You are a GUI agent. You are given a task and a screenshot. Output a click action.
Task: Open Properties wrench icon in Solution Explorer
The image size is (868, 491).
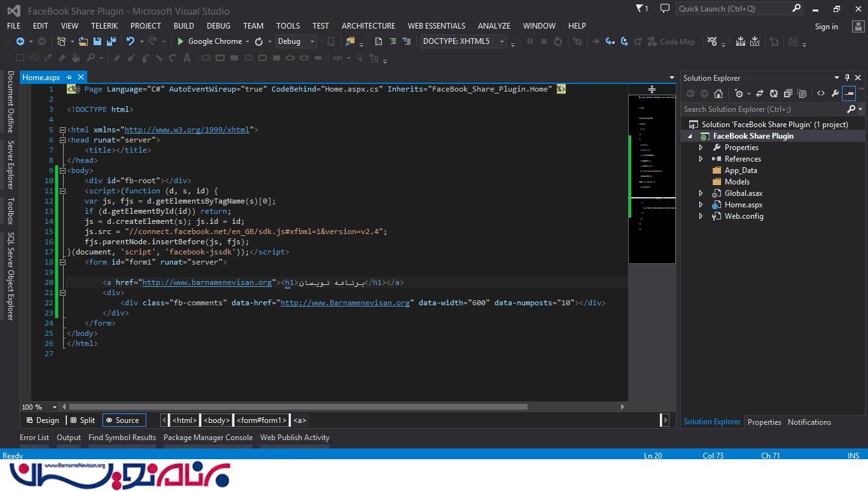click(835, 93)
